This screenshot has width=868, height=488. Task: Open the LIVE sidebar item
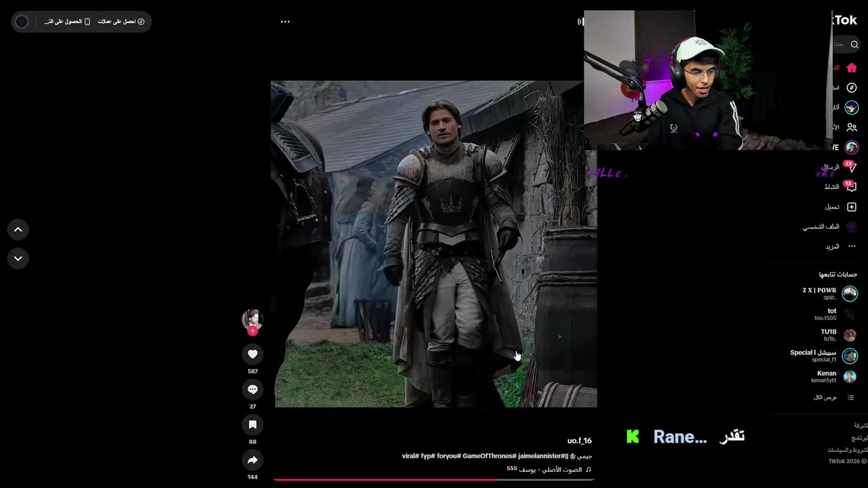pyautogui.click(x=845, y=147)
